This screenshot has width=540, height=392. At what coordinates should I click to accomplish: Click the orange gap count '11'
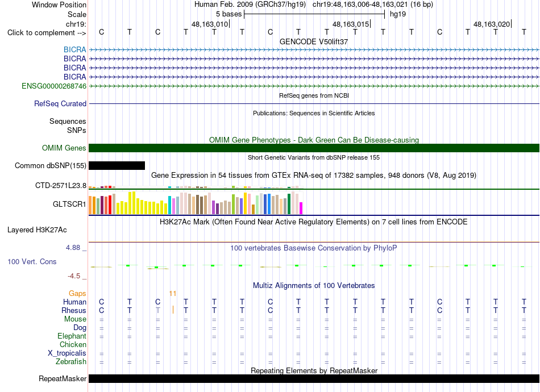tap(173, 294)
